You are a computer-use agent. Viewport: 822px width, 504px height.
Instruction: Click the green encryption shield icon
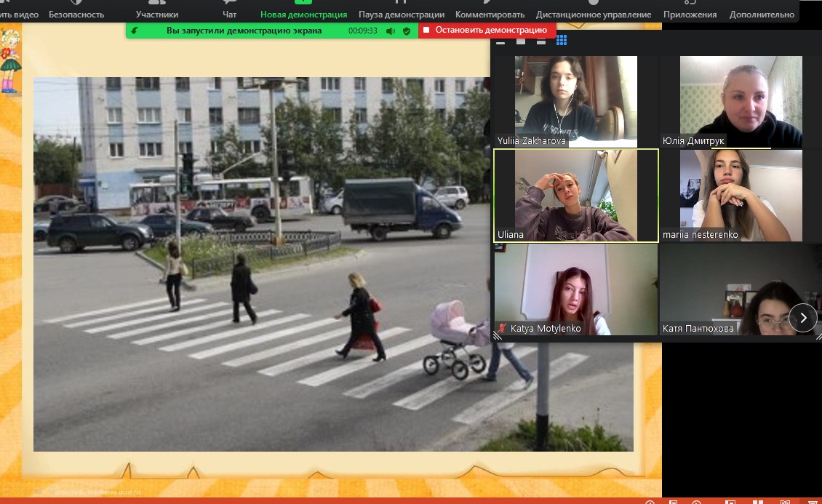pyautogui.click(x=407, y=31)
